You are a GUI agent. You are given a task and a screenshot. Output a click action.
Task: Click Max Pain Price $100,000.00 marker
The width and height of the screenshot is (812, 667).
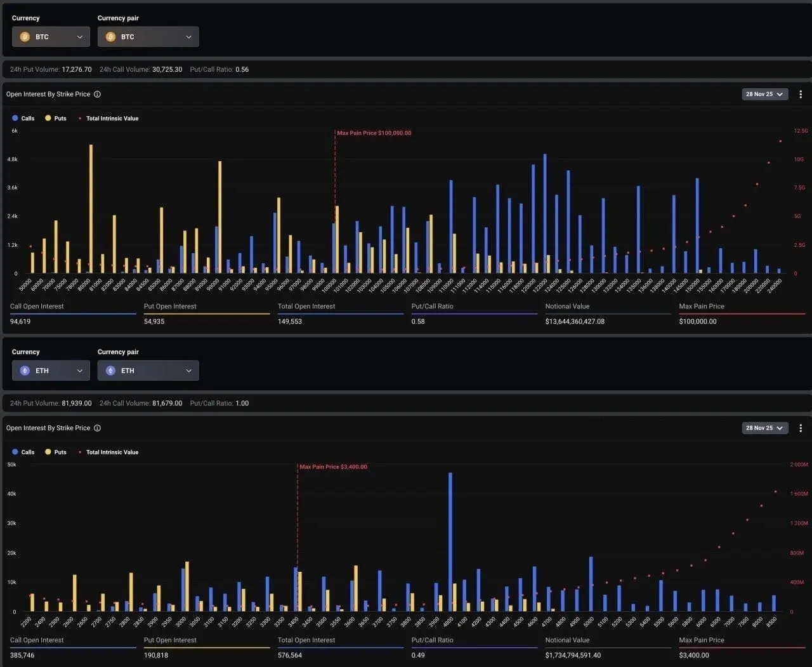click(x=374, y=133)
